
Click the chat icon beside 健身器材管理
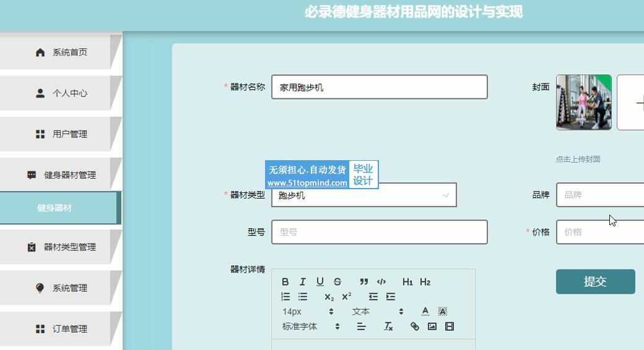[32, 175]
